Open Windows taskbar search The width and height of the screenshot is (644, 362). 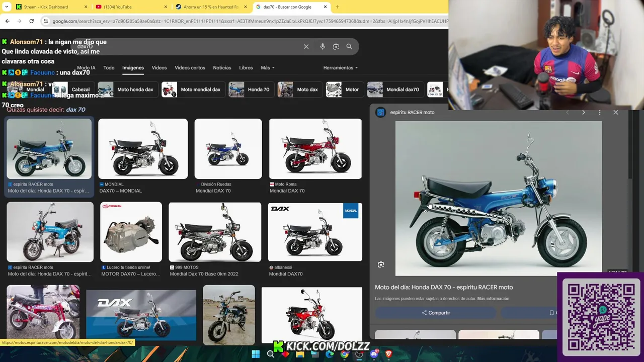(270, 354)
